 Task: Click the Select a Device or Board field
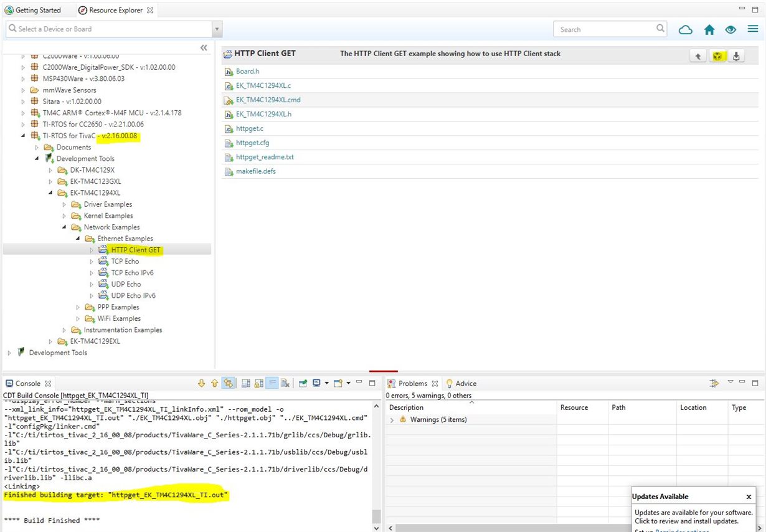(109, 29)
